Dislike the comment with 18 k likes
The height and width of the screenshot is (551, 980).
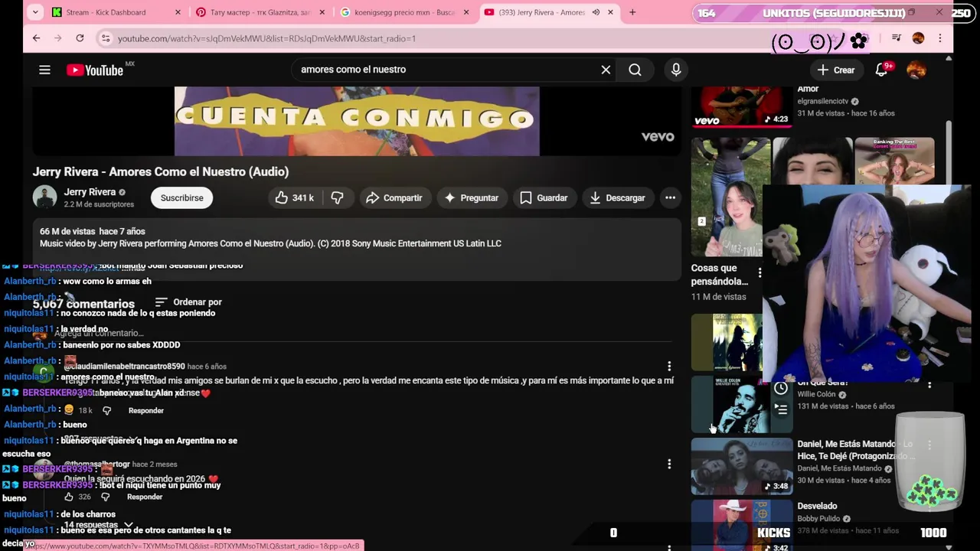[106, 410]
